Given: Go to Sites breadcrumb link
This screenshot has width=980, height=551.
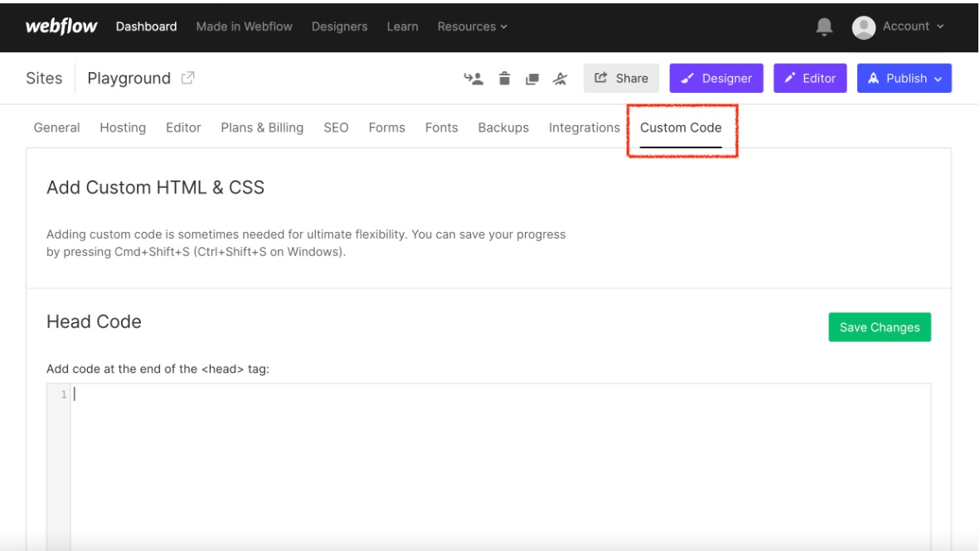Looking at the screenshot, I should 49,79.
